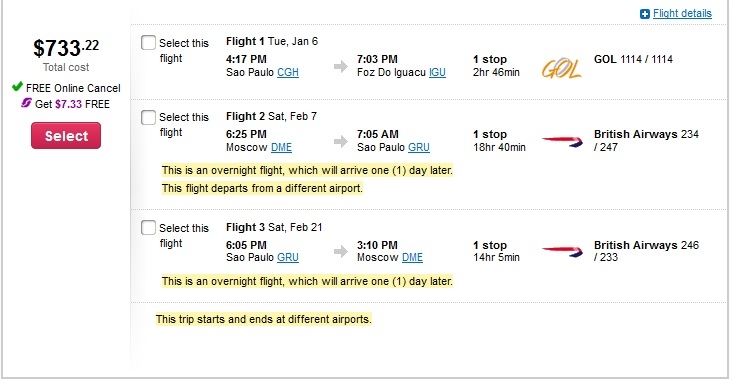
Task: Enable the Flight 3 selection checkbox
Action: tap(148, 228)
